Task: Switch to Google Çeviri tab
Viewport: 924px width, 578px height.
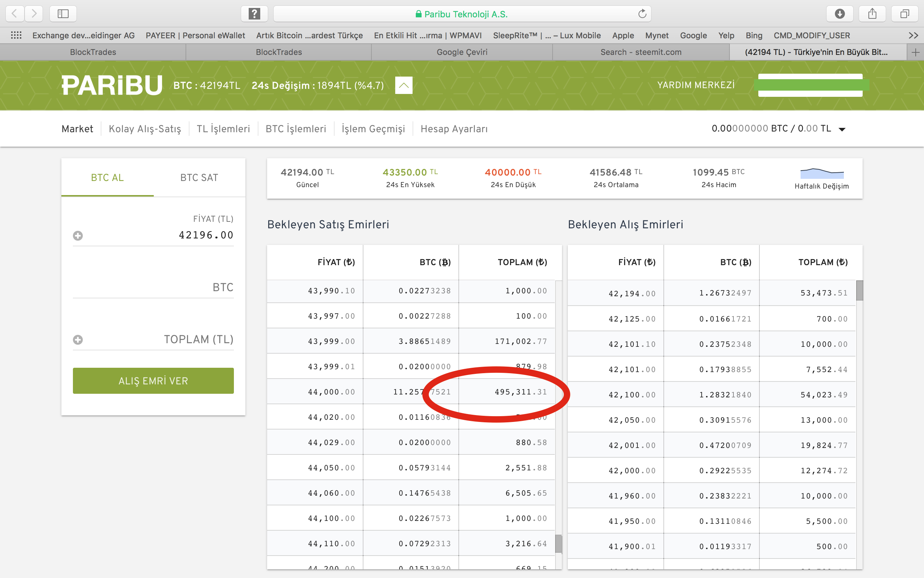Action: [x=462, y=52]
